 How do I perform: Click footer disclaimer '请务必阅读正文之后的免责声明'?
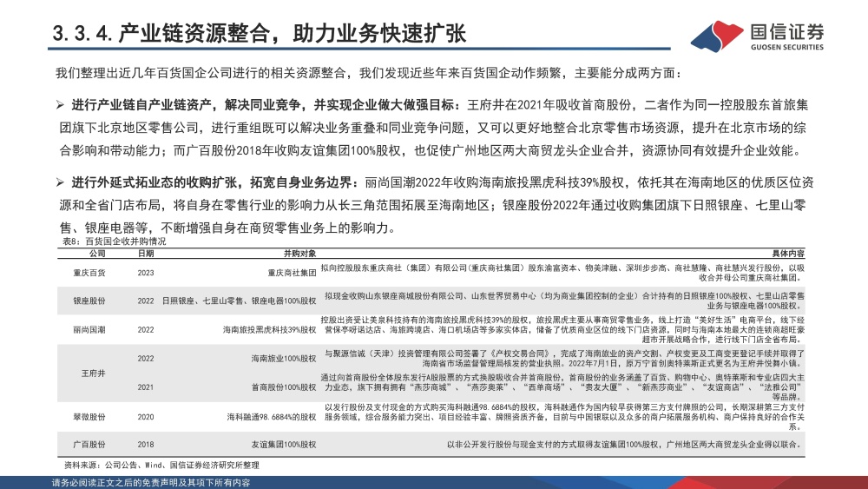150,483
